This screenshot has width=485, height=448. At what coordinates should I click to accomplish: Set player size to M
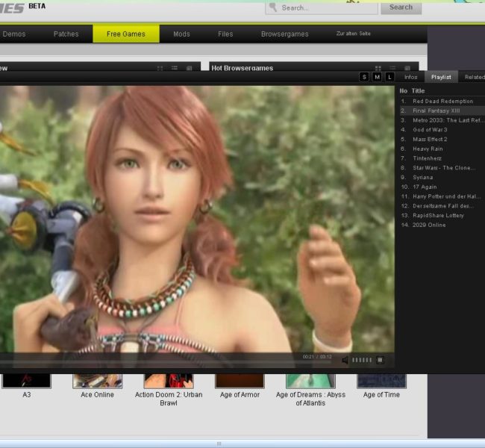pos(377,77)
